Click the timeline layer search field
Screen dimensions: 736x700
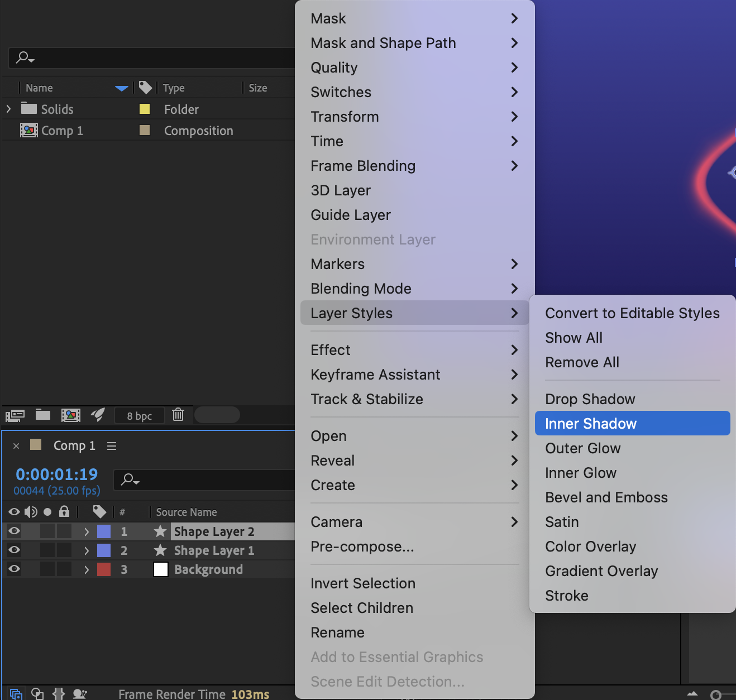pyautogui.click(x=204, y=480)
